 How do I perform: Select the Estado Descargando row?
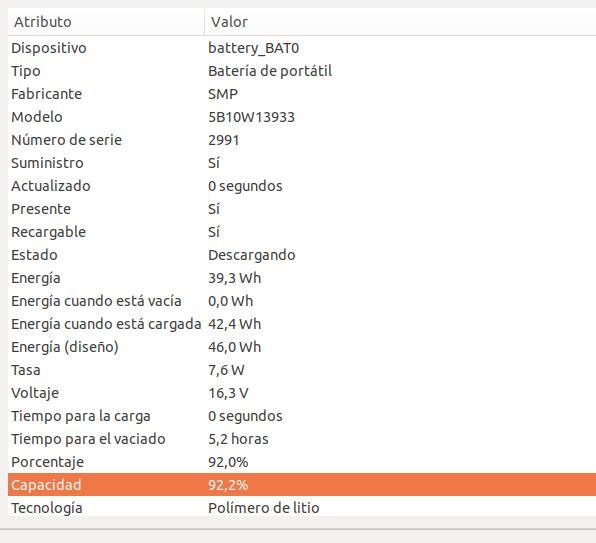(x=302, y=255)
